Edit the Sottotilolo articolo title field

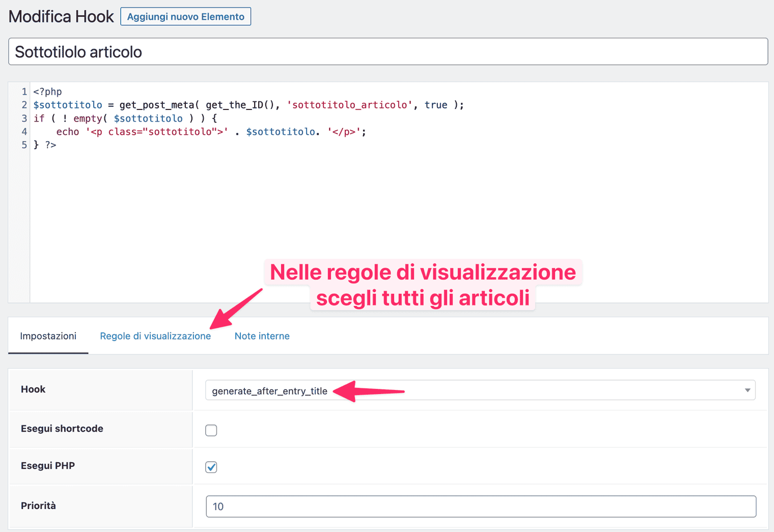pos(388,51)
